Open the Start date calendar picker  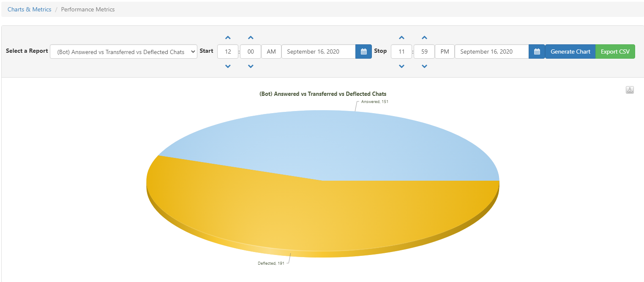[363, 52]
